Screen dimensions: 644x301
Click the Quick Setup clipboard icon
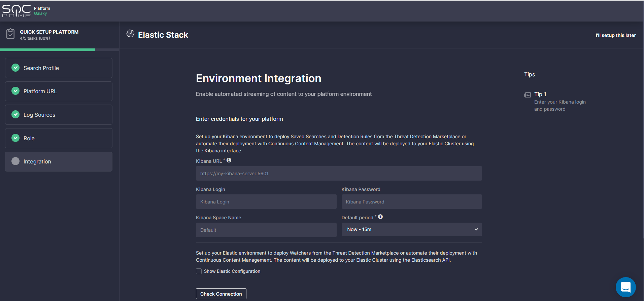pos(10,34)
